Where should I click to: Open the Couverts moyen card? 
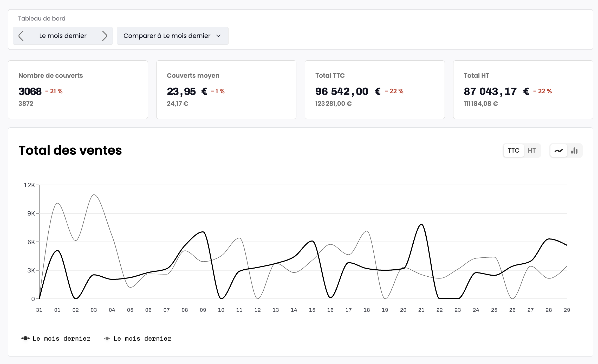(226, 90)
